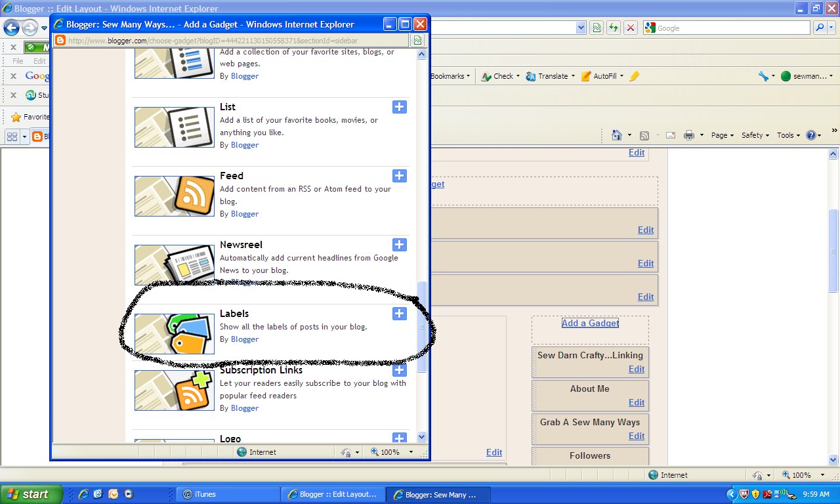Add the Newsreel gadget via plus icon

399,245
